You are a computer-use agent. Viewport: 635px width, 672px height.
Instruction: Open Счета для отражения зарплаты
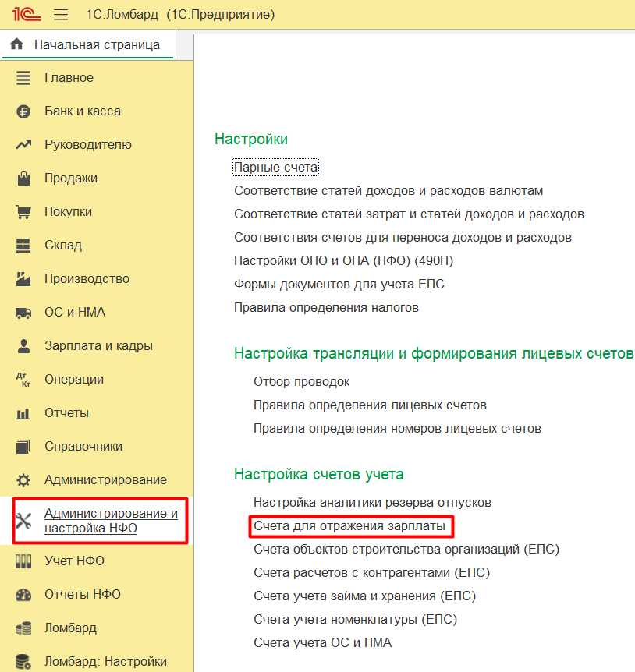[349, 526]
